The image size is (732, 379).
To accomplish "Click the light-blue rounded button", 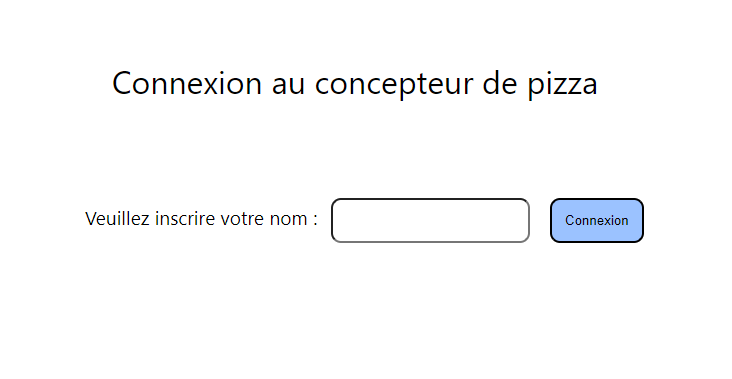I will [597, 220].
